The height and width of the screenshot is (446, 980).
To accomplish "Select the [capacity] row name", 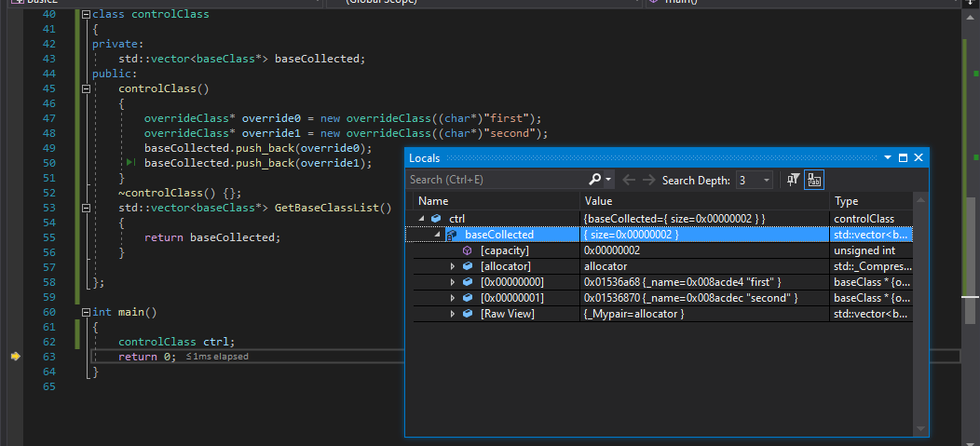I will [x=505, y=250].
